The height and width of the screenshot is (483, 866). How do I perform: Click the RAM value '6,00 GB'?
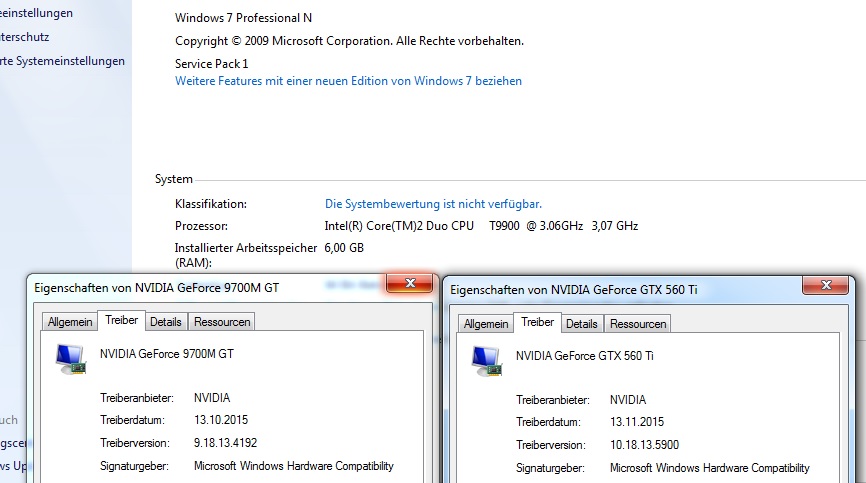point(344,248)
